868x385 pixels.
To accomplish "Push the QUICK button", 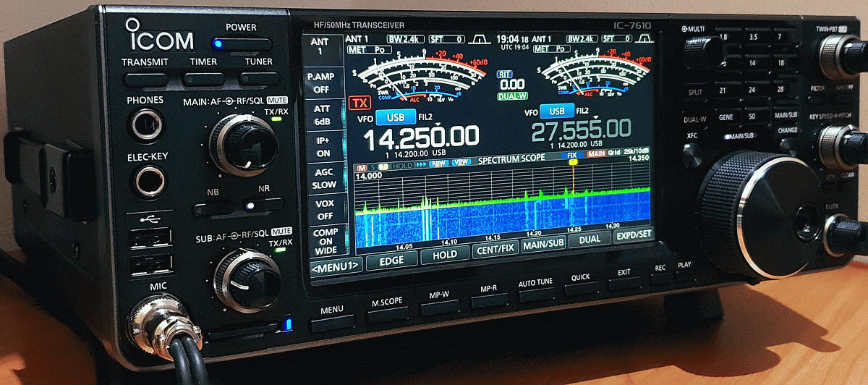I will tap(581, 288).
